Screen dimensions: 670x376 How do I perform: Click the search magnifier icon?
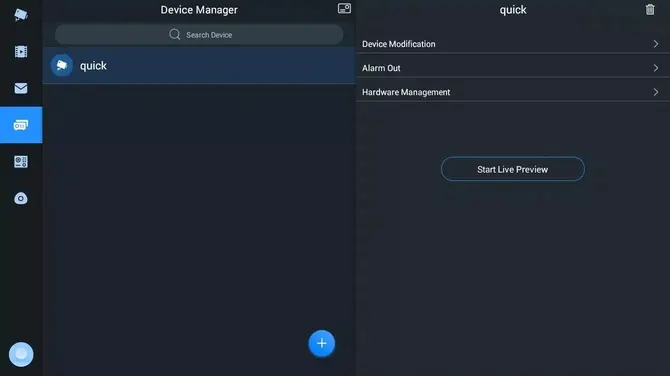tap(174, 34)
